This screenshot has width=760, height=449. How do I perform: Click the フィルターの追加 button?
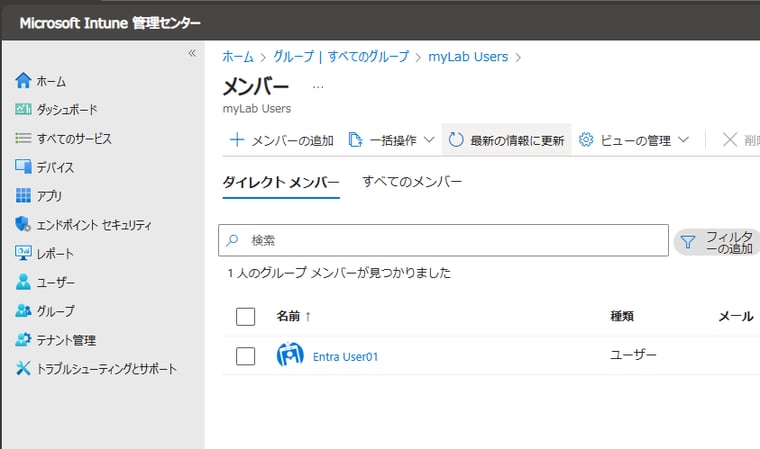(x=718, y=242)
